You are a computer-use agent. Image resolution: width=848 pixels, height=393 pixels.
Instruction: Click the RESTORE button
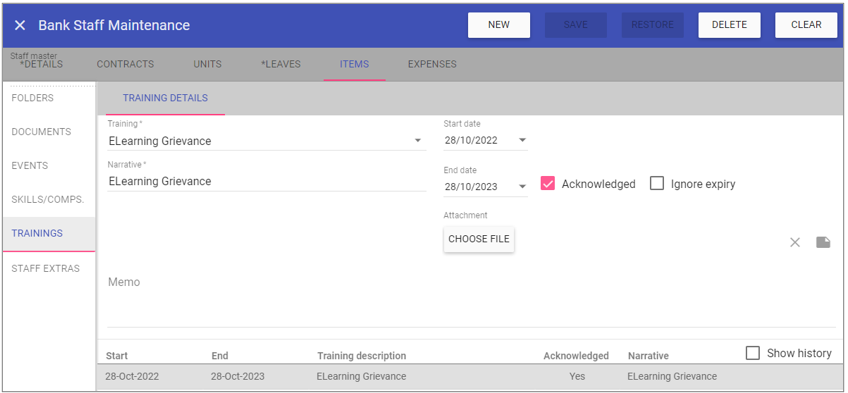[652, 25]
